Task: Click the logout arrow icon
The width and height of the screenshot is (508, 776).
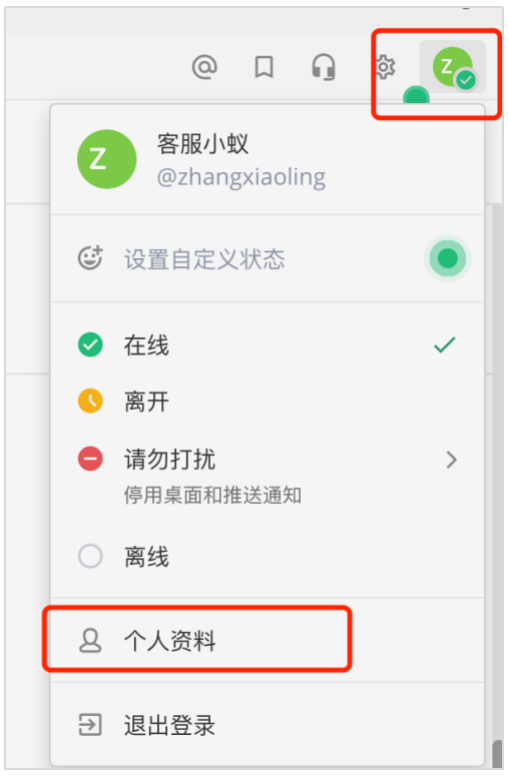Action: point(90,725)
